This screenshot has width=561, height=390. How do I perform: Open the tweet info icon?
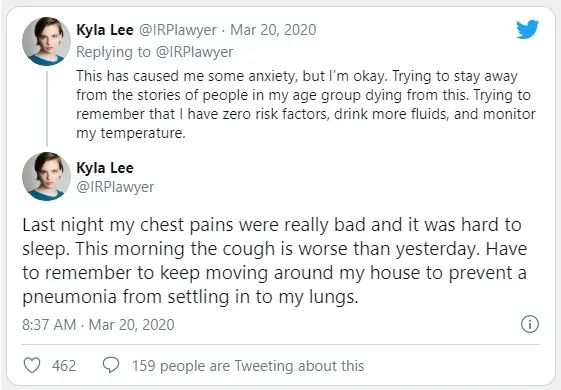[x=530, y=324]
